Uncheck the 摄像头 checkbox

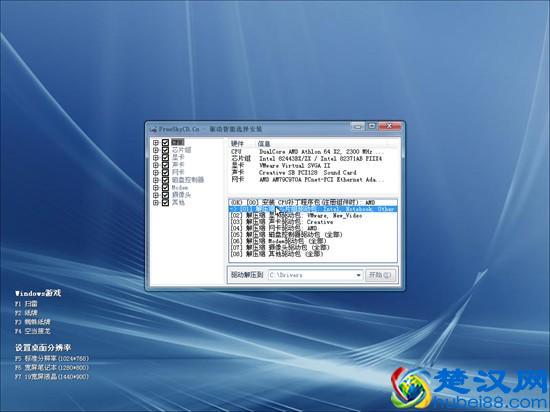(165, 195)
